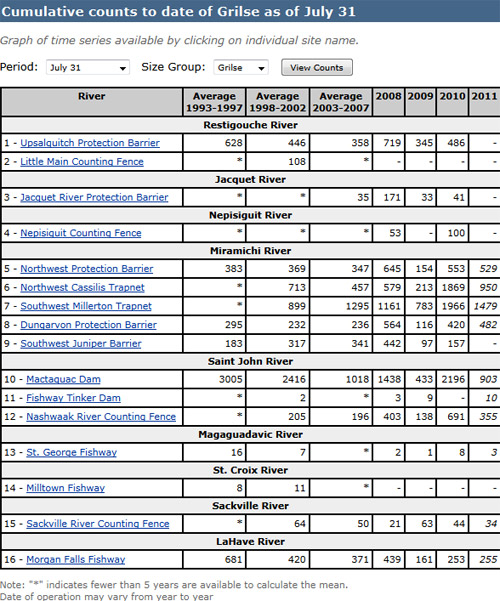Open Little Main Counting Fence link
Image resolution: width=500 pixels, height=601 pixels.
point(82,161)
